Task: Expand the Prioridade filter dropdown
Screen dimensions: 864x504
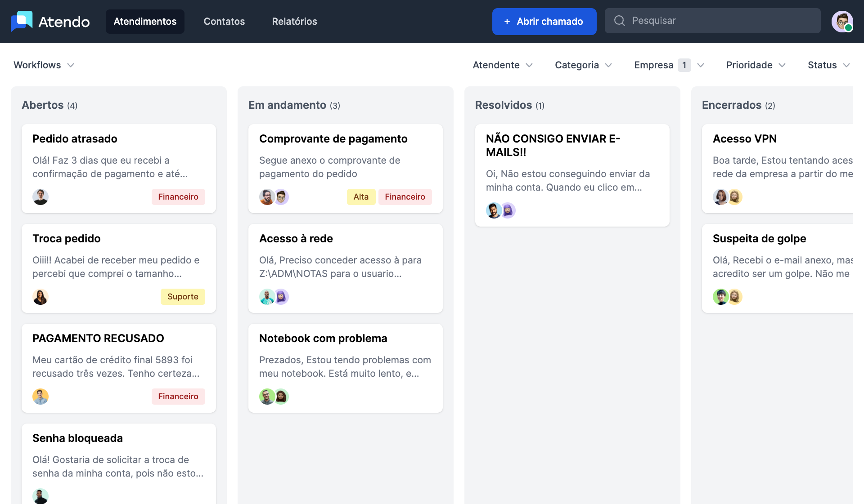Action: tap(756, 65)
